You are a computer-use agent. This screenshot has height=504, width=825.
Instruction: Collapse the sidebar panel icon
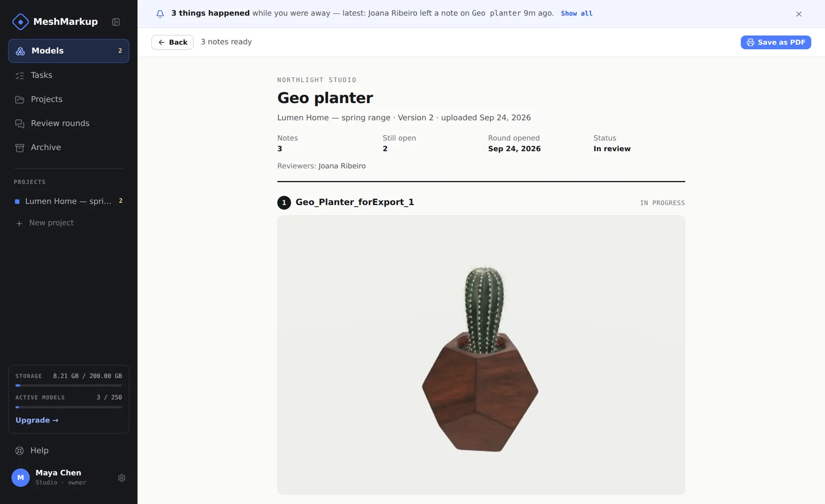tap(116, 22)
